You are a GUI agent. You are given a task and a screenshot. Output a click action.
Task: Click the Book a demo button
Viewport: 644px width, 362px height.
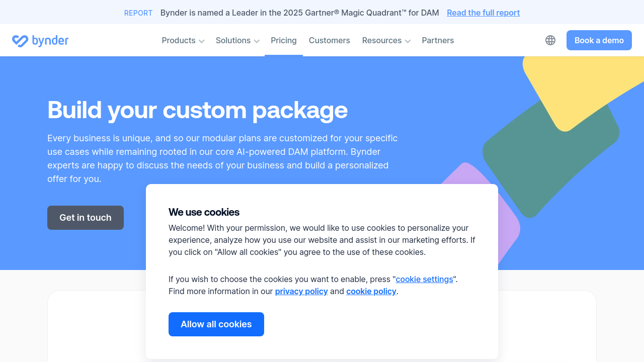pos(599,40)
